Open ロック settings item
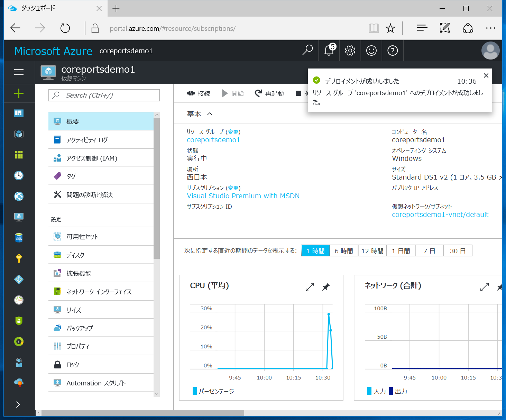The height and width of the screenshot is (420, 506). (101, 365)
